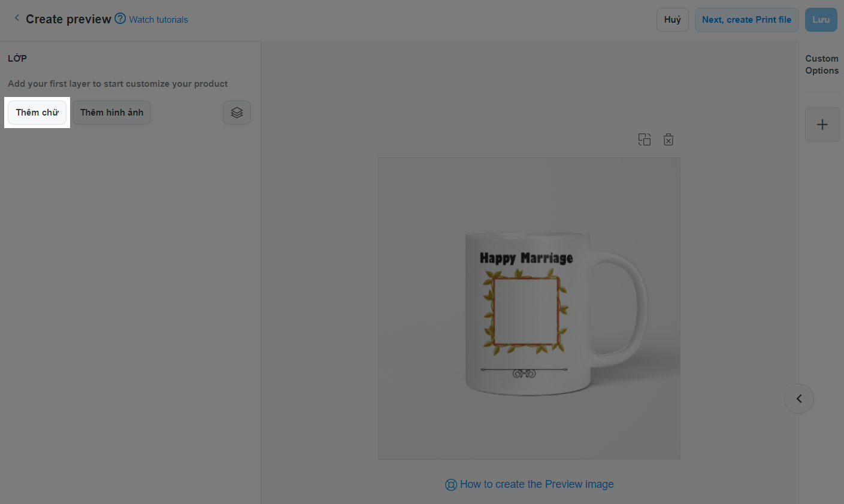Delete the preview image with trash icon
This screenshot has height=504, width=844.
tap(668, 139)
